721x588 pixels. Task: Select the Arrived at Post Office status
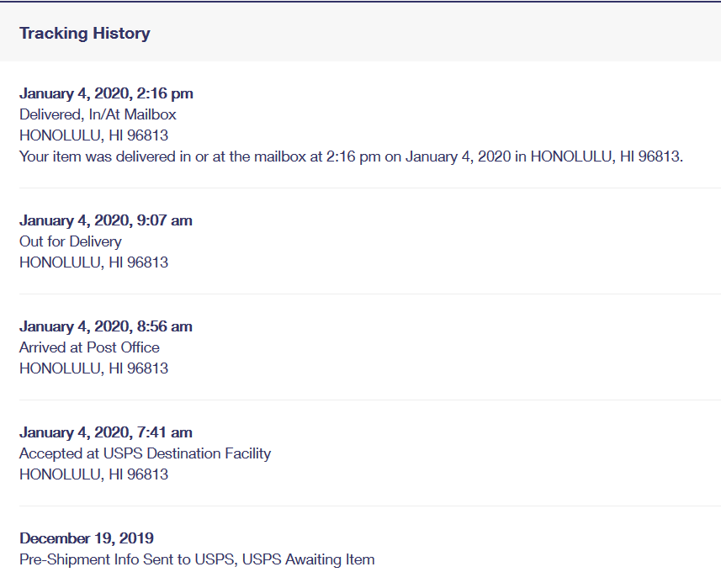click(89, 347)
